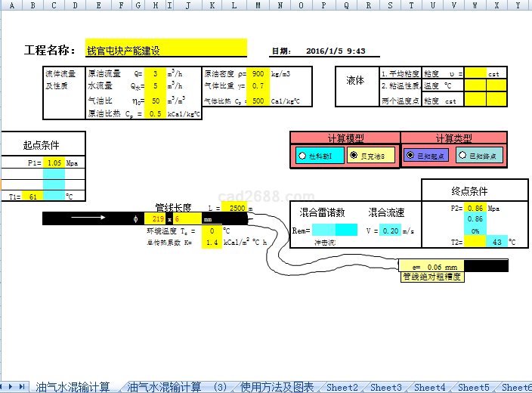Switch to the 使用方法及图表 sheet tab
The height and width of the screenshot is (393, 532).
point(277,387)
